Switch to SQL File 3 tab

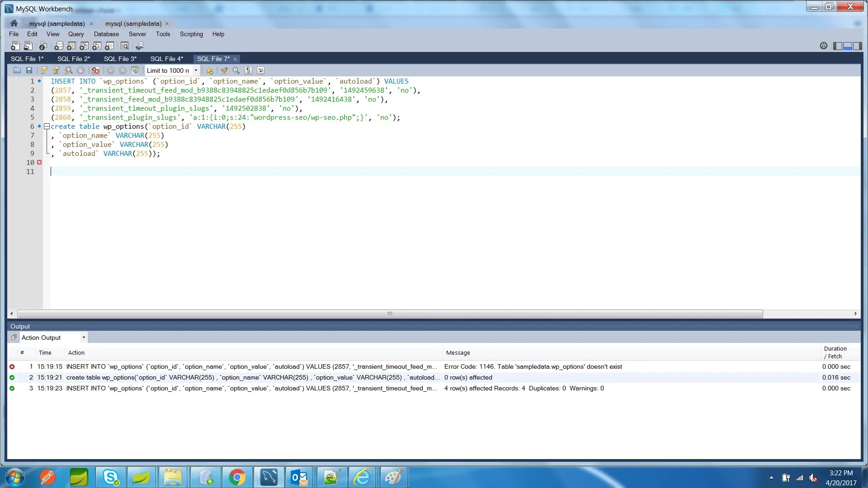[x=120, y=59]
